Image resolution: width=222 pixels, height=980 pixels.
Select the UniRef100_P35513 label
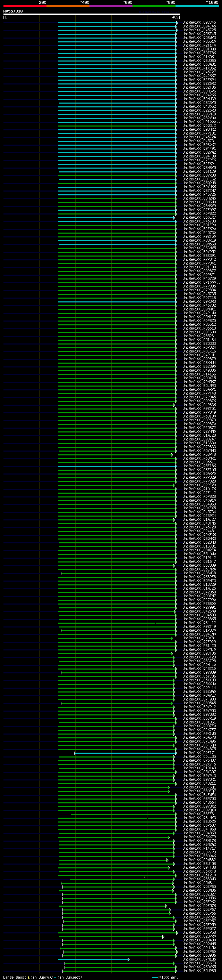tap(199, 328)
